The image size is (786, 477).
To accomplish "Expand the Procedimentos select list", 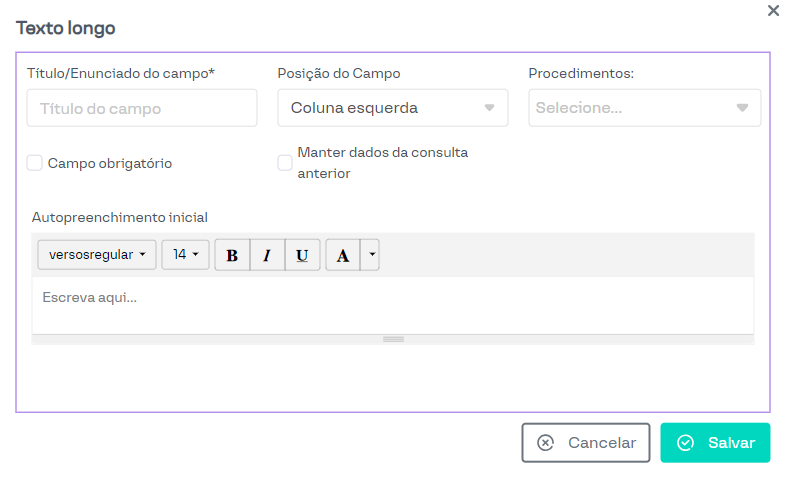I will (x=644, y=108).
